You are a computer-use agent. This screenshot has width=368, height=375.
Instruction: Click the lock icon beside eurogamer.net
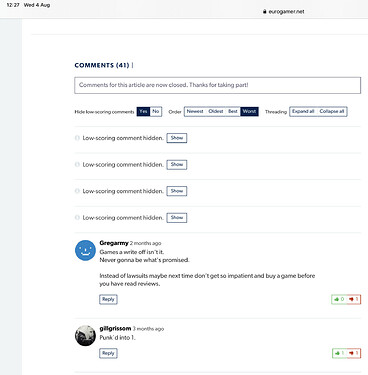pyautogui.click(x=264, y=12)
